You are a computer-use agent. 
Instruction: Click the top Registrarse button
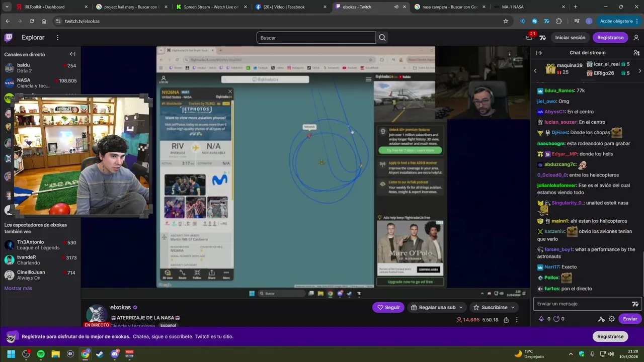[610, 38]
